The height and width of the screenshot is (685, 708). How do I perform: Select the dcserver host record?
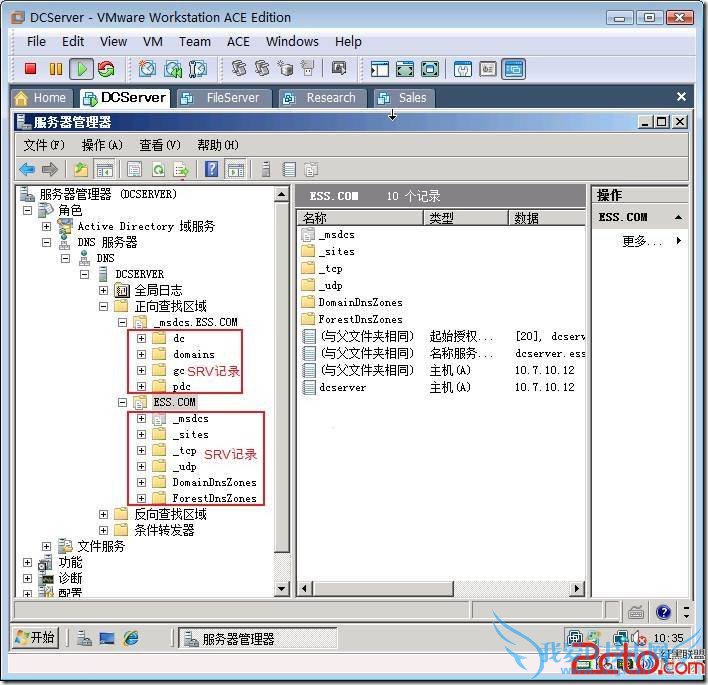[342, 387]
